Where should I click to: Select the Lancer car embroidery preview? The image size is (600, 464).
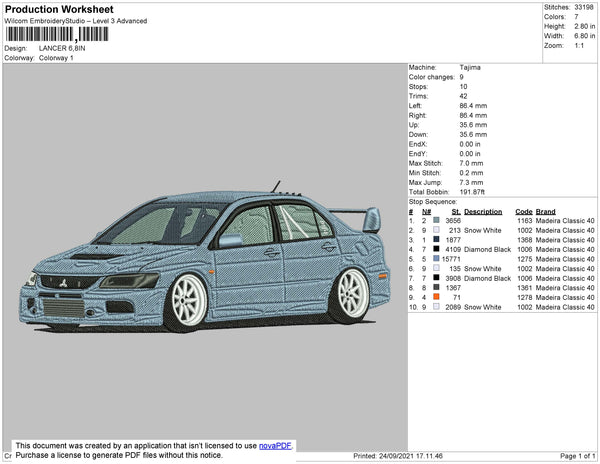pyautogui.click(x=205, y=257)
